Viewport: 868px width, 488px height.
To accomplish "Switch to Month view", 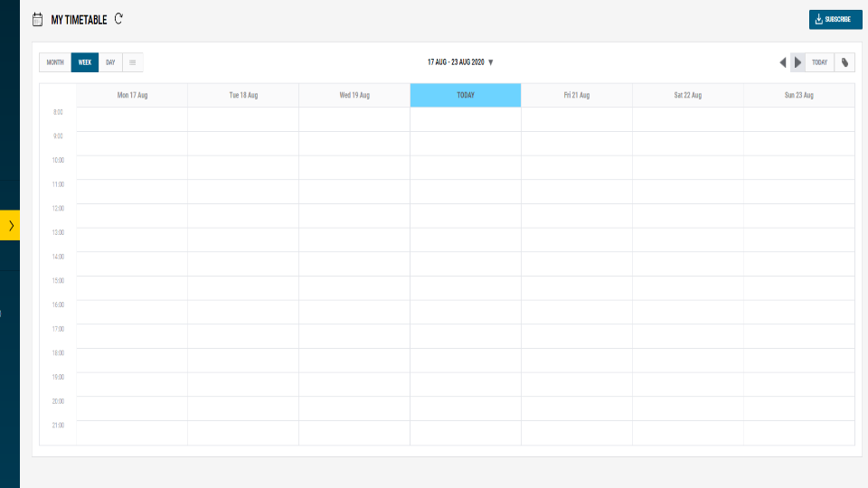I will point(55,62).
